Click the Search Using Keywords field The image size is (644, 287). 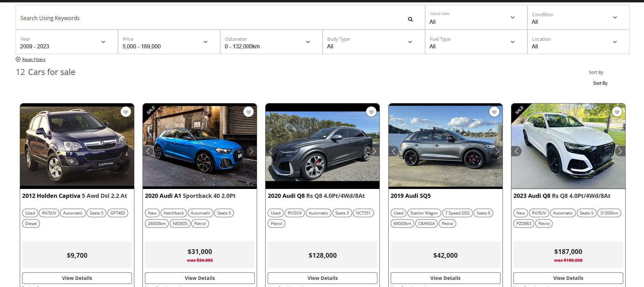tap(211, 18)
